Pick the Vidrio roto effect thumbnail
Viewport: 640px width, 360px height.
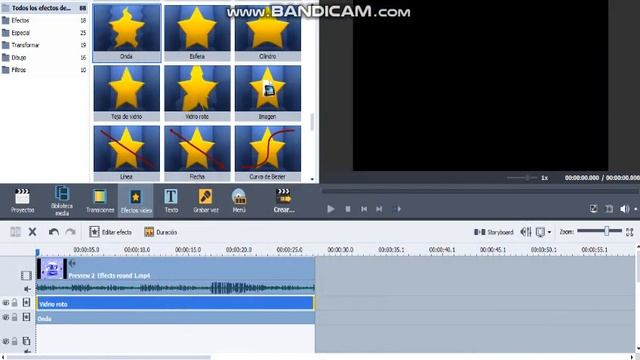[x=197, y=93]
